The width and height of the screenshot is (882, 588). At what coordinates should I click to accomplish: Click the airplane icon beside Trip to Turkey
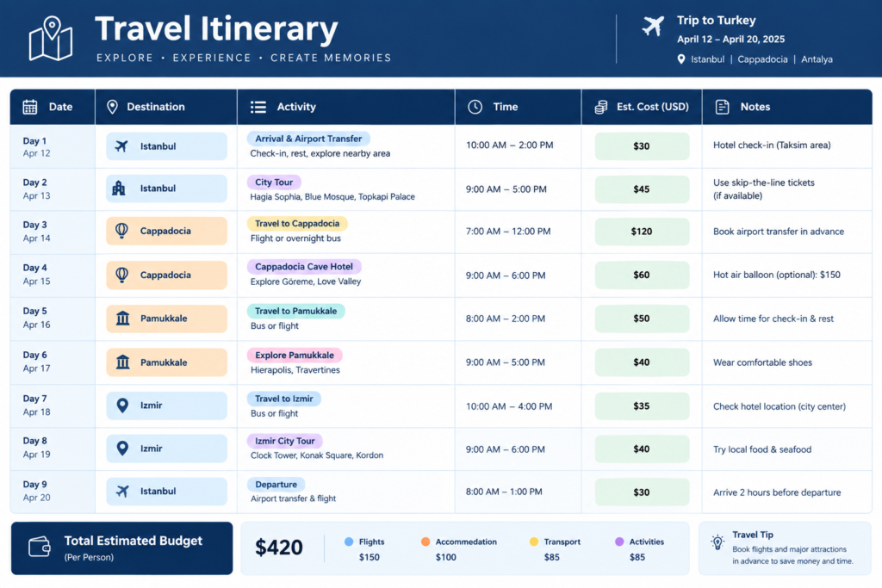653,26
